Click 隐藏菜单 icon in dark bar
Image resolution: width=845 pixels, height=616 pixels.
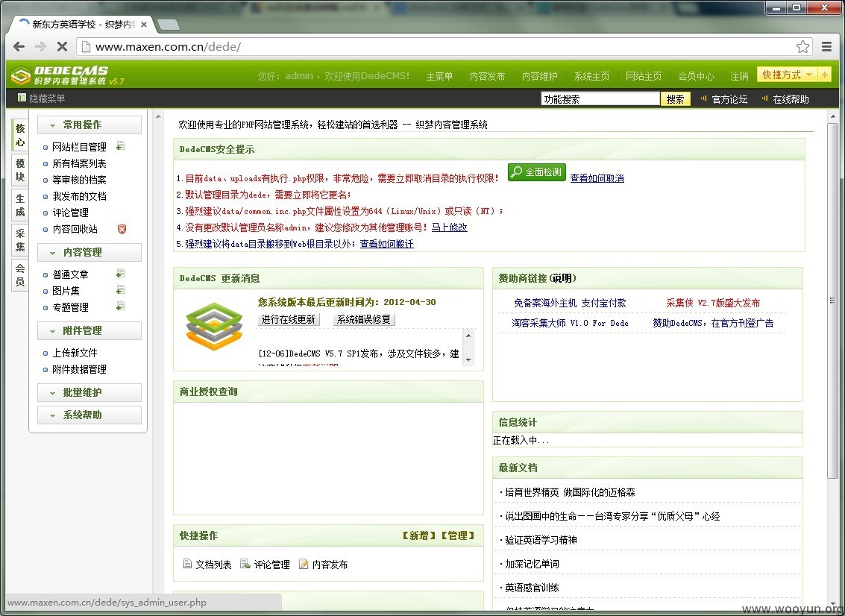[x=22, y=98]
